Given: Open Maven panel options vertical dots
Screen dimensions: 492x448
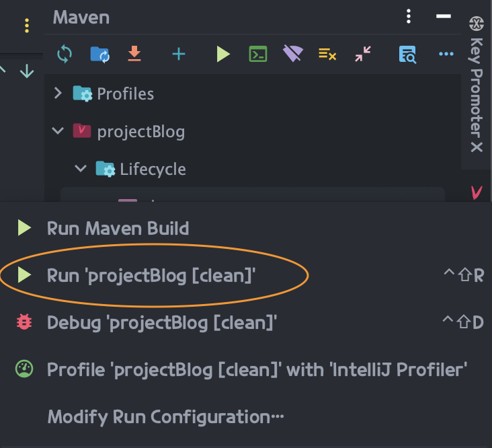Looking at the screenshot, I should point(409,16).
